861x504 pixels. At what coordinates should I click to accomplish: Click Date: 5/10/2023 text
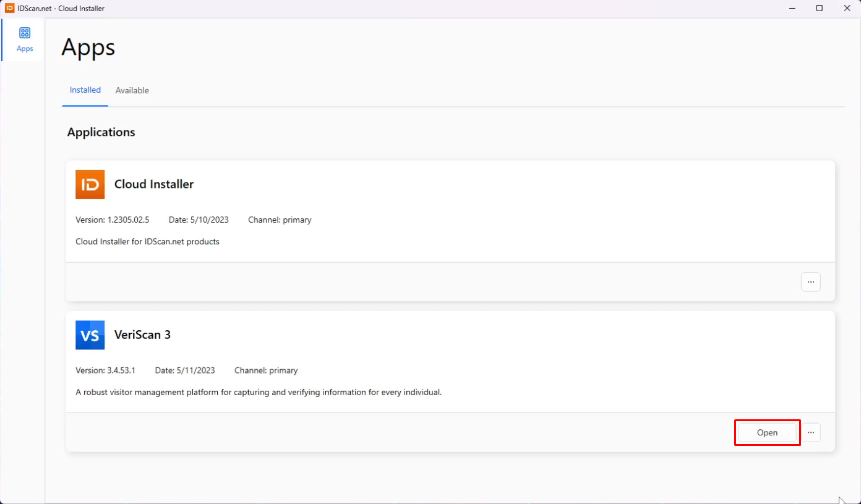coord(199,220)
